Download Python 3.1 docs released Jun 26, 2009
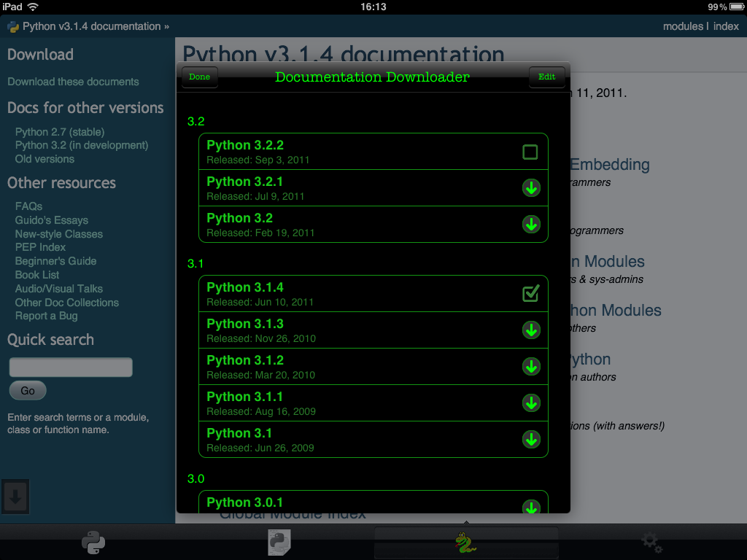Viewport: 747px width, 560px height. tap(531, 440)
